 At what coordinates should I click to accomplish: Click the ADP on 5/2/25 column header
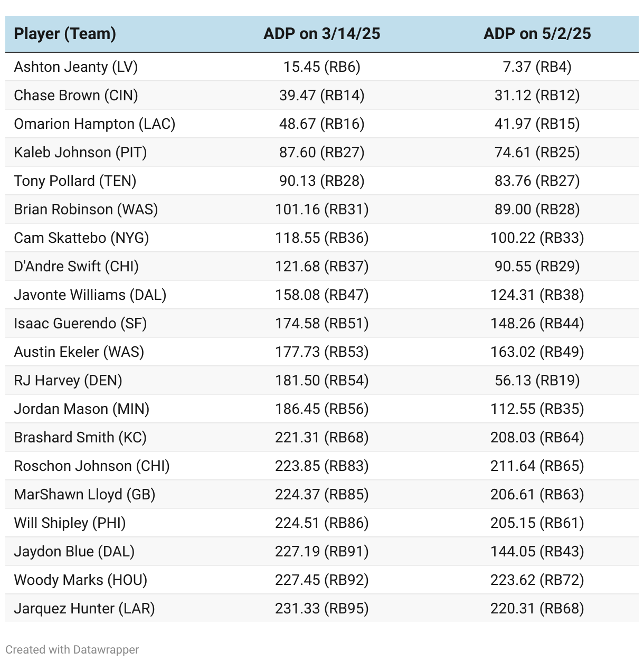537,34
